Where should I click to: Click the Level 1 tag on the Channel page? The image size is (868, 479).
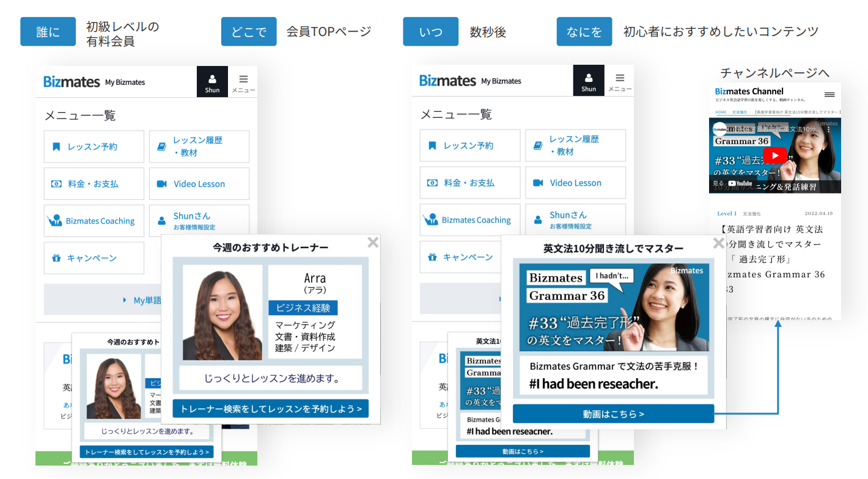pos(727,214)
